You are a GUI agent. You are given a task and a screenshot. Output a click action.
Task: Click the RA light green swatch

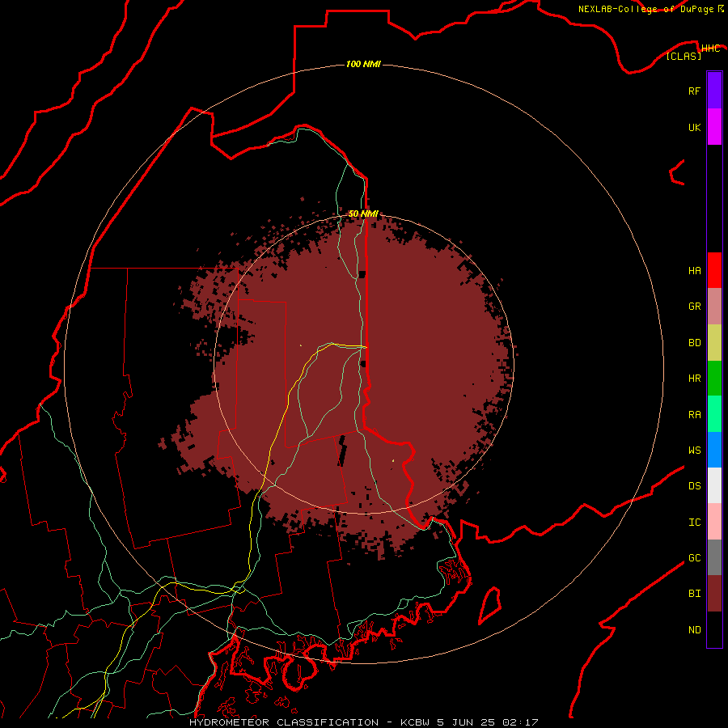(x=714, y=414)
